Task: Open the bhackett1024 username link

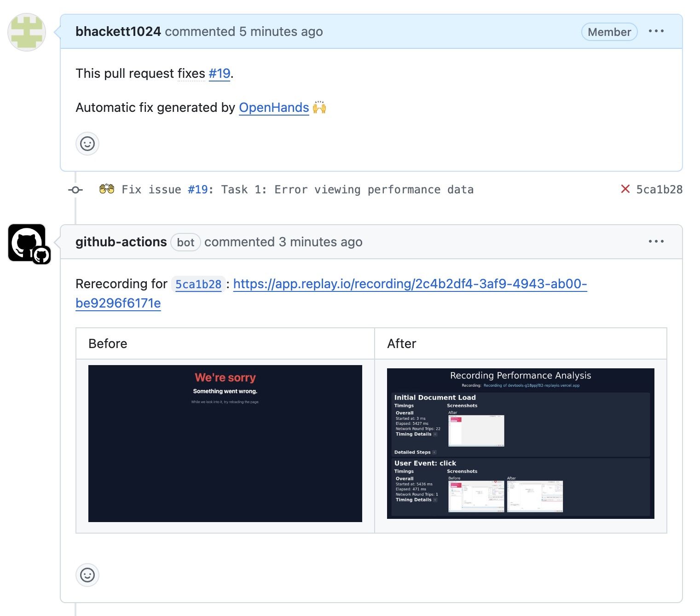Action: click(118, 31)
